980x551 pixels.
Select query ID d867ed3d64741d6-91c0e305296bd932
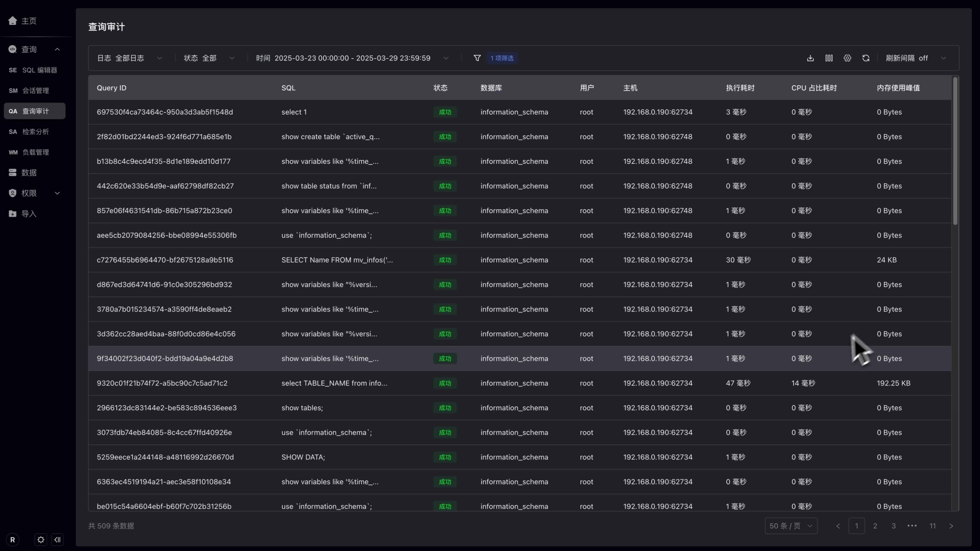click(x=164, y=285)
